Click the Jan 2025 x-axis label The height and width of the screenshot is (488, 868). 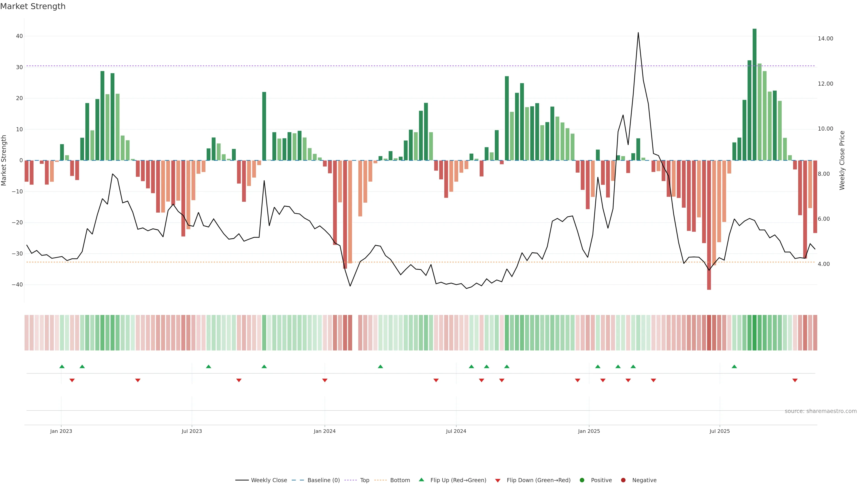point(589,431)
